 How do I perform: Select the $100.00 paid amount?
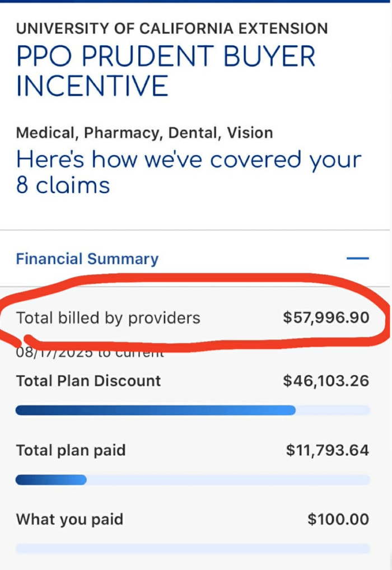pyautogui.click(x=339, y=519)
